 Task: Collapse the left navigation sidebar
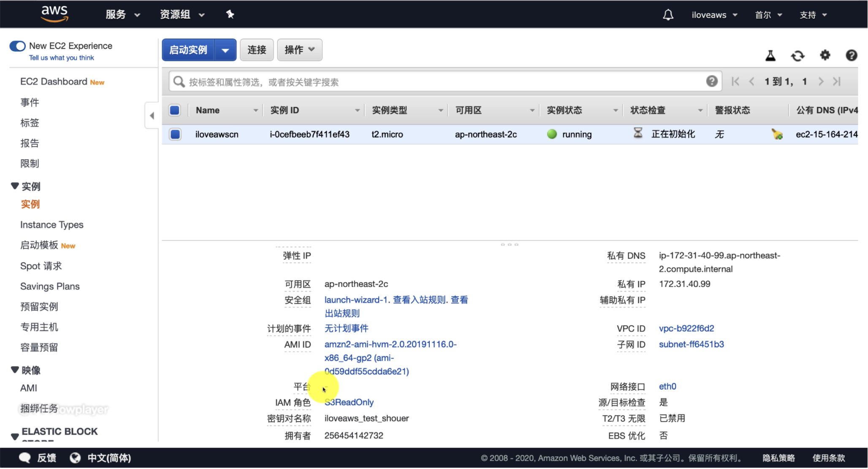(152, 115)
